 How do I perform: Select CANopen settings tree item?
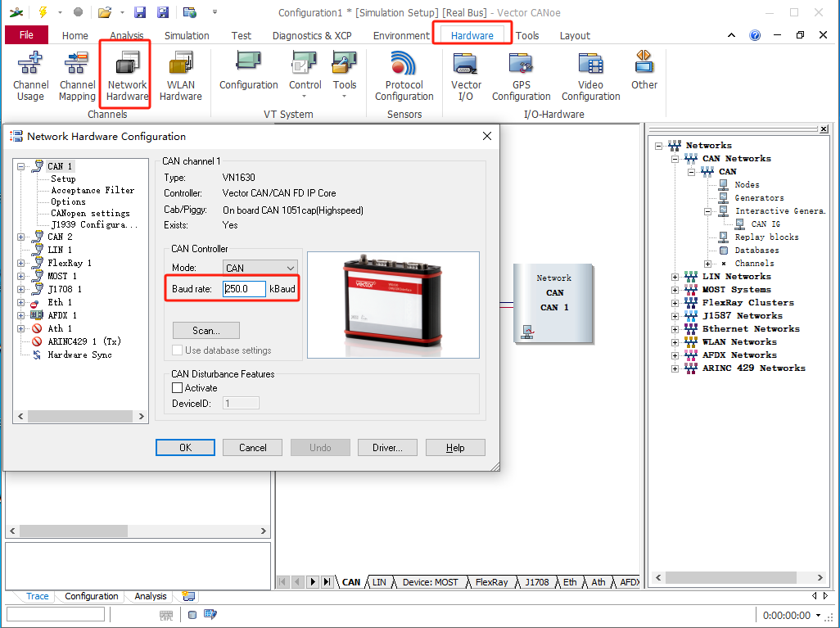[90, 213]
